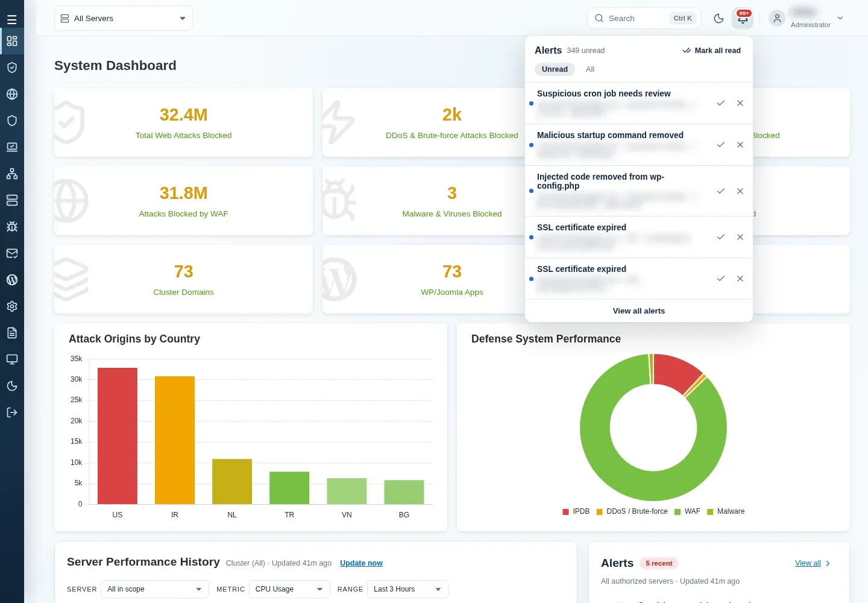Mark Injected code removed alert as read

[x=720, y=191]
